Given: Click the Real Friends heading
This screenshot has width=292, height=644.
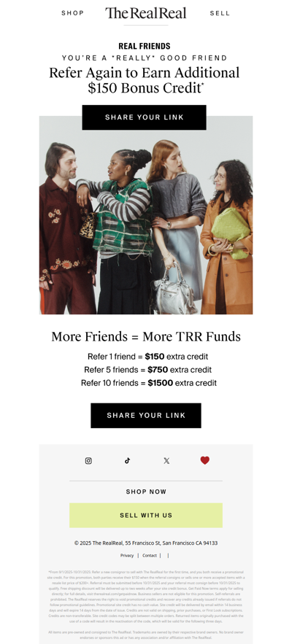Looking at the screenshot, I should coord(145,46).
